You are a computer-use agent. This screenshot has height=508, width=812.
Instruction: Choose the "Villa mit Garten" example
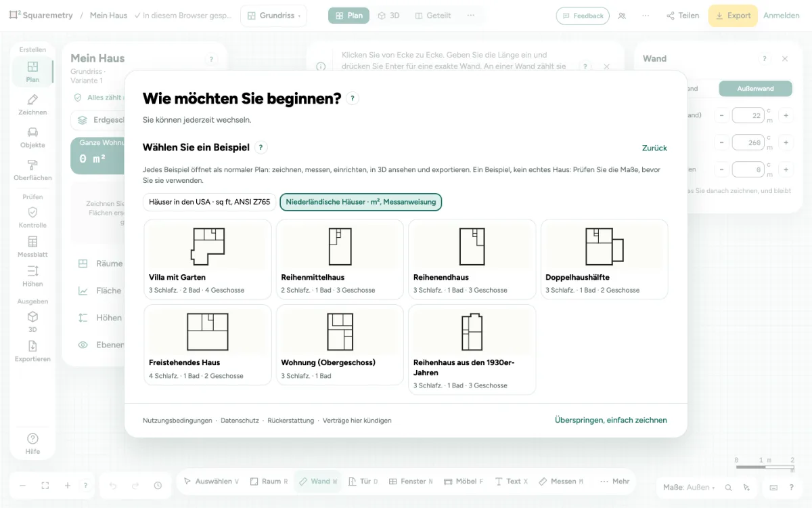[x=208, y=259]
